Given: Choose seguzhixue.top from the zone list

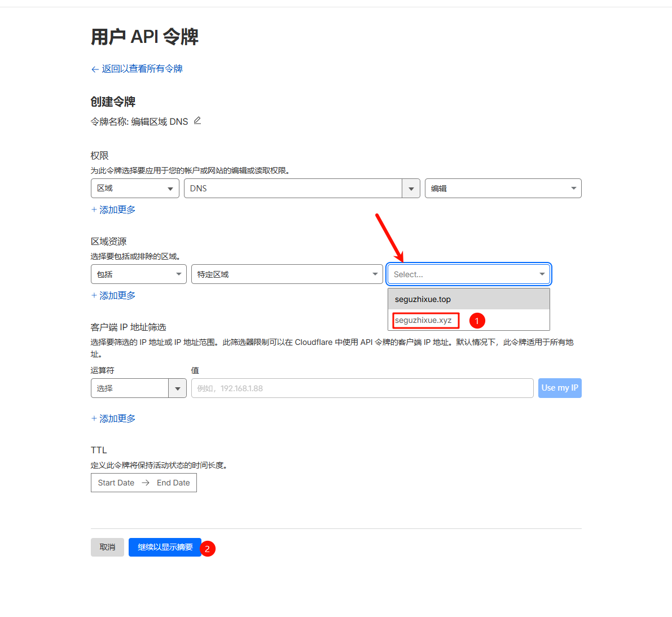Looking at the screenshot, I should pyautogui.click(x=423, y=299).
